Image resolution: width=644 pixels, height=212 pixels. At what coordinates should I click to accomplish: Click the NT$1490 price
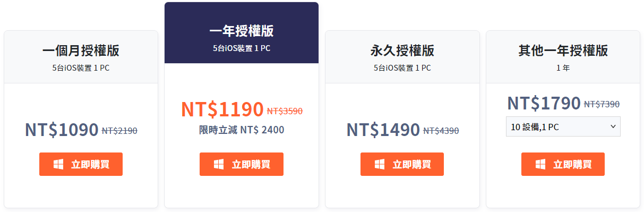pyautogui.click(x=383, y=130)
